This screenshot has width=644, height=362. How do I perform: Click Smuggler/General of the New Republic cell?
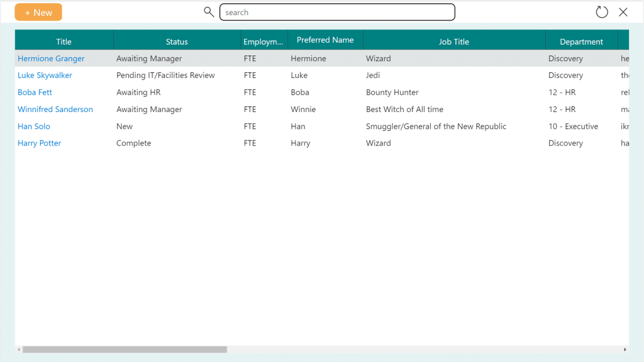(x=436, y=127)
